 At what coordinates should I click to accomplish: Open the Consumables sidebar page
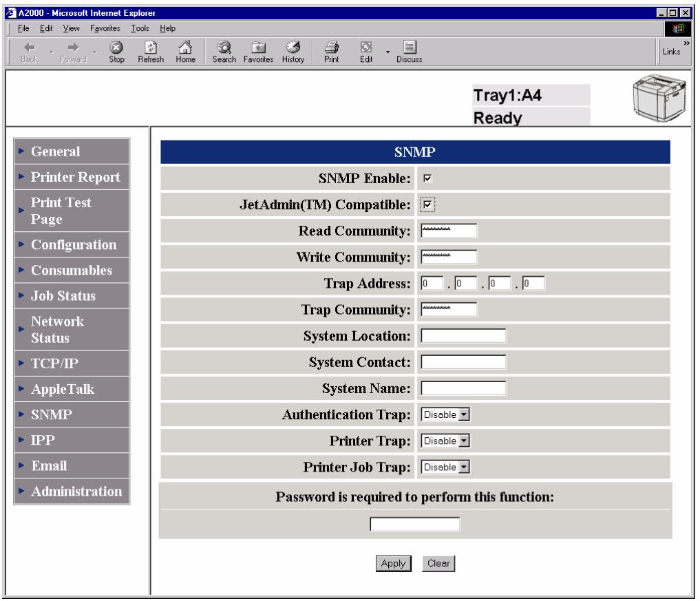coord(72,270)
